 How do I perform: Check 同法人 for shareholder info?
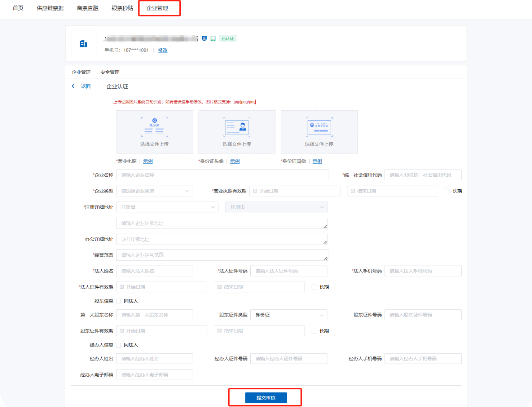click(x=118, y=301)
